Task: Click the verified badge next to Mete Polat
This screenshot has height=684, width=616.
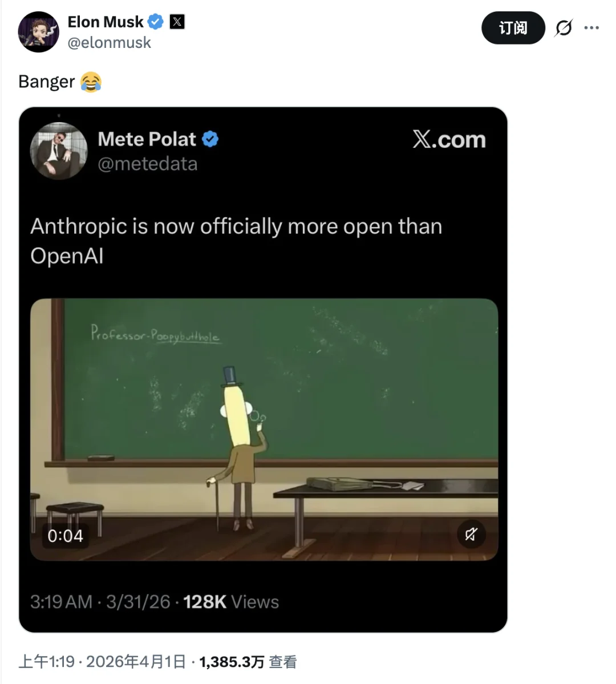Action: coord(210,139)
